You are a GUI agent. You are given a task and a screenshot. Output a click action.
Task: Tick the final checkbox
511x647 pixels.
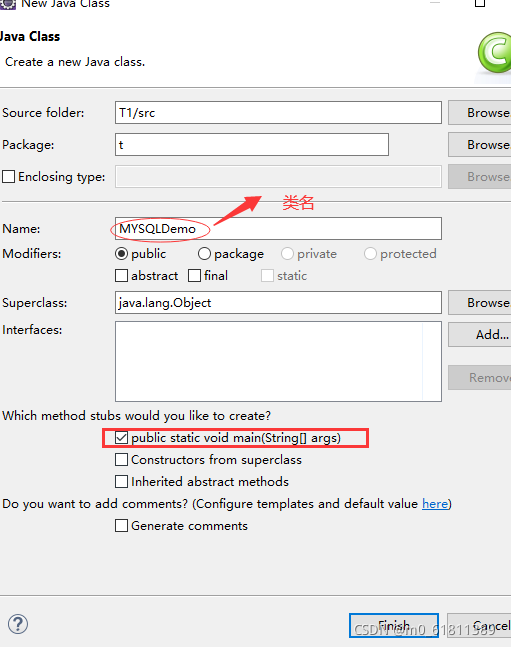(194, 276)
